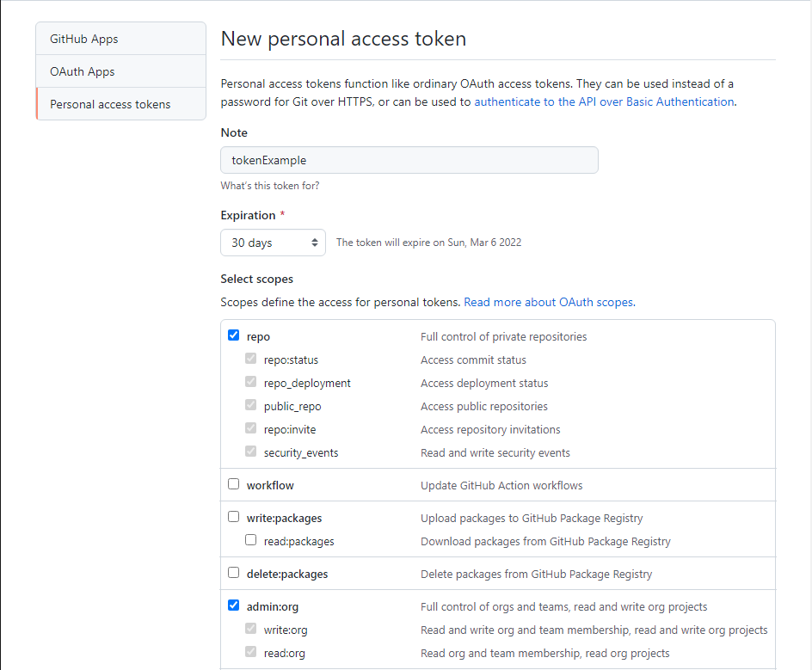
Task: Open 'Read more about OAuth scopes' link
Action: point(550,303)
